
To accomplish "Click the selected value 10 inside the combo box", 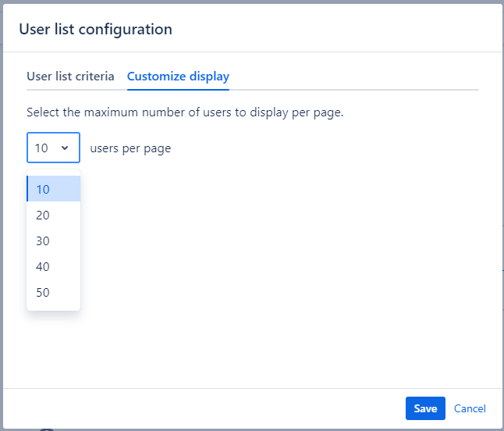I will pyautogui.click(x=41, y=148).
